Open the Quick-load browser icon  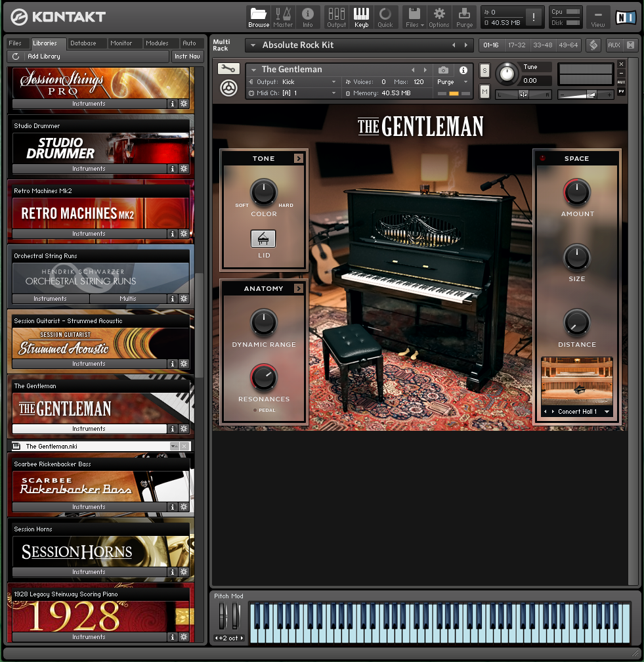coord(385,18)
